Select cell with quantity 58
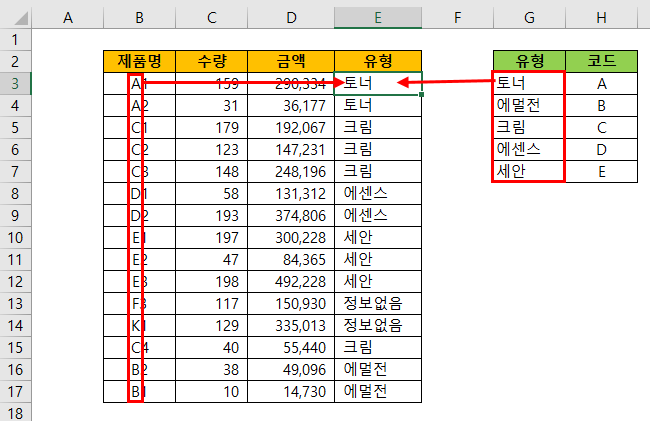This screenshot has width=650, height=421. click(x=211, y=194)
